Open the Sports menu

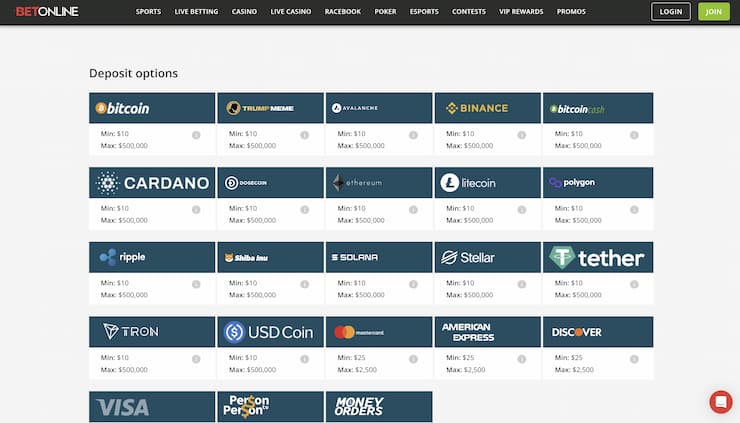148,11
